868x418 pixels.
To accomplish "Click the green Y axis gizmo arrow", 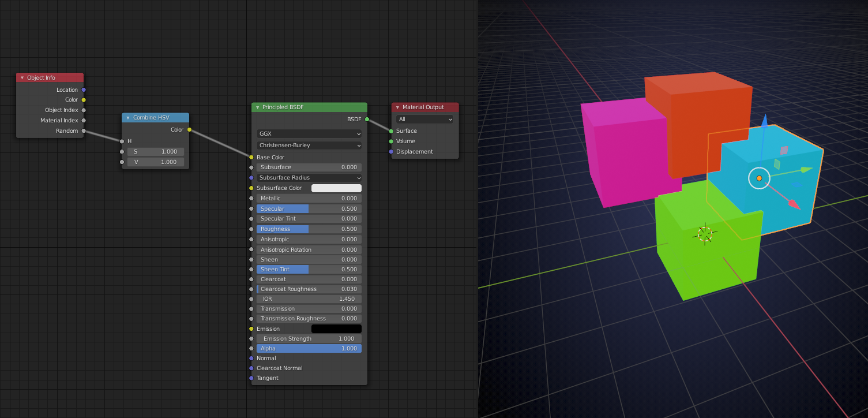I will pos(806,170).
